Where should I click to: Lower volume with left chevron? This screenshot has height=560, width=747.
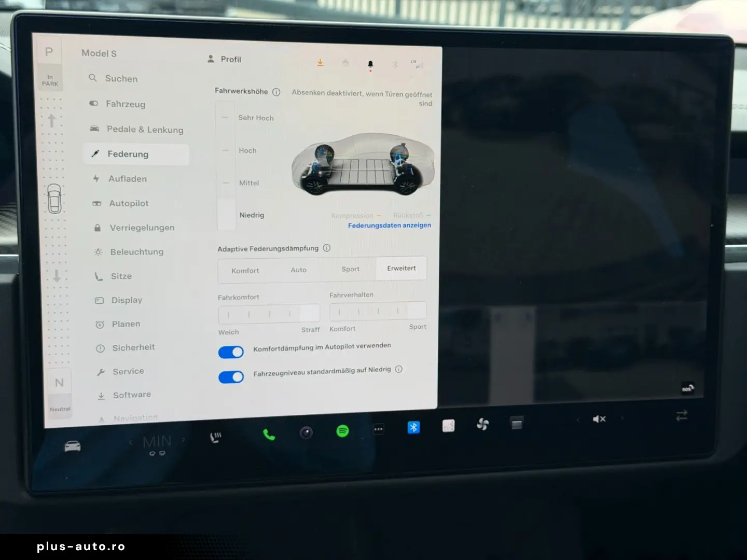click(577, 419)
